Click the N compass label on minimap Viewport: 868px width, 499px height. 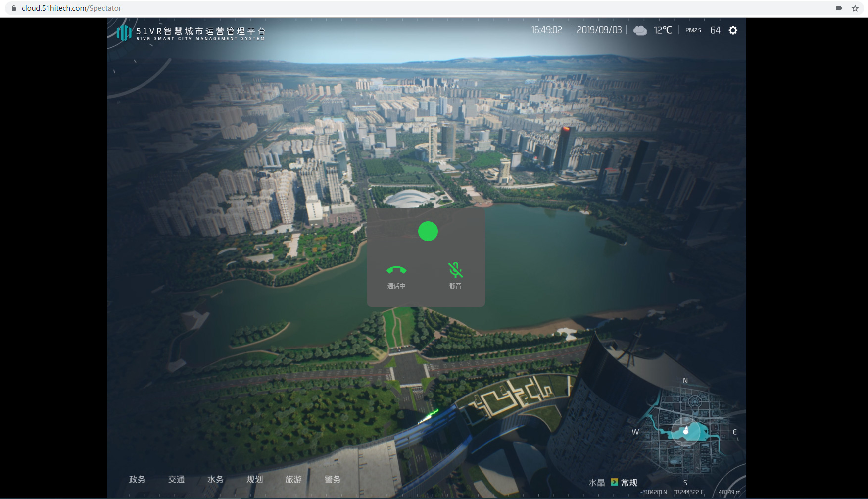coord(685,381)
